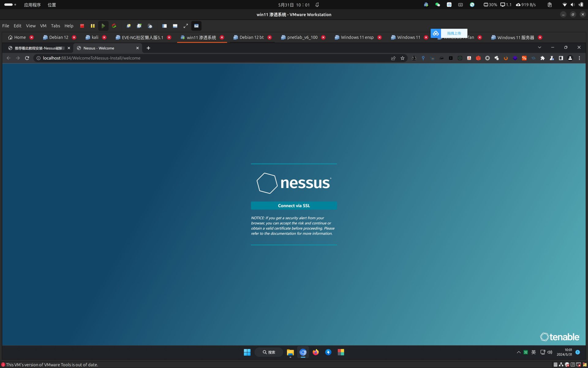Click the Connect via SSL button
588x368 pixels.
pyautogui.click(x=294, y=205)
